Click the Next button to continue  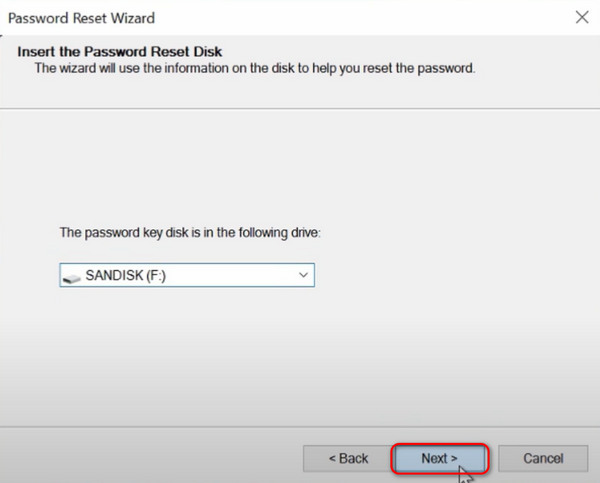[x=440, y=458]
